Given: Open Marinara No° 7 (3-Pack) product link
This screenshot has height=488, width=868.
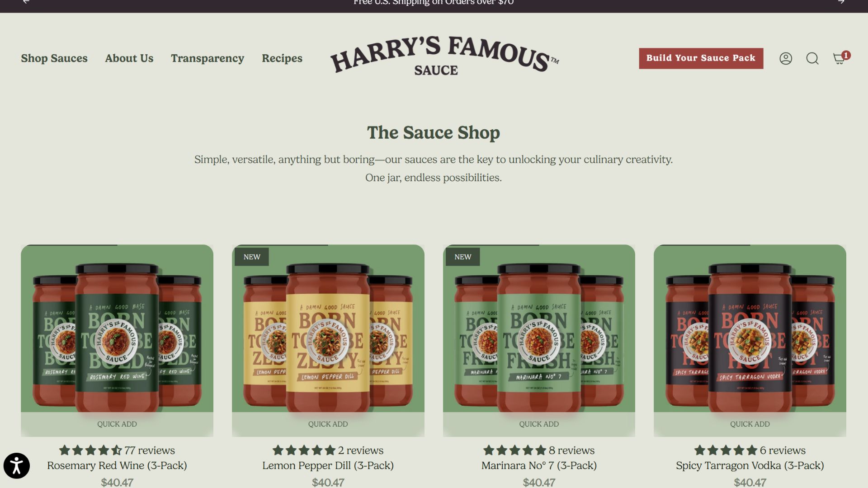Looking at the screenshot, I should pyautogui.click(x=539, y=465).
